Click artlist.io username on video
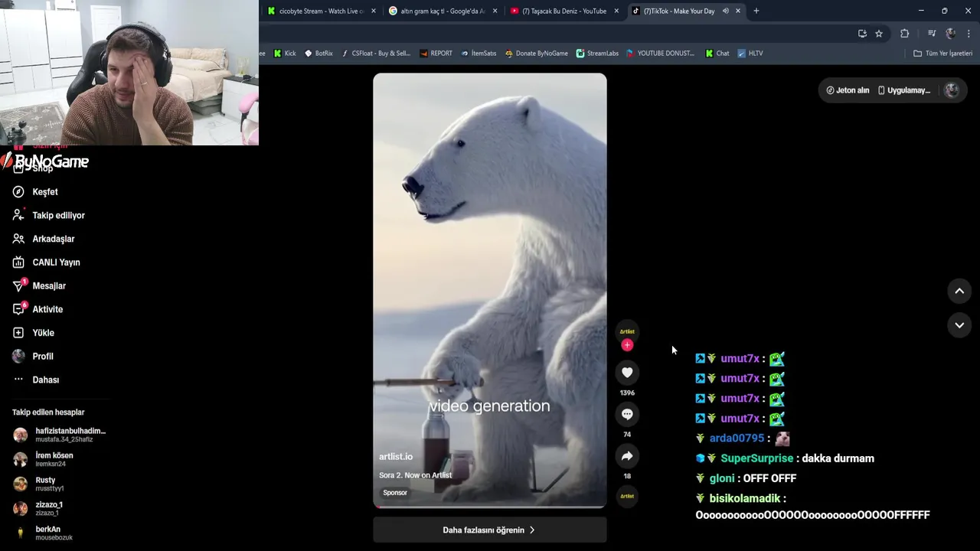This screenshot has height=551, width=980. pos(396,456)
